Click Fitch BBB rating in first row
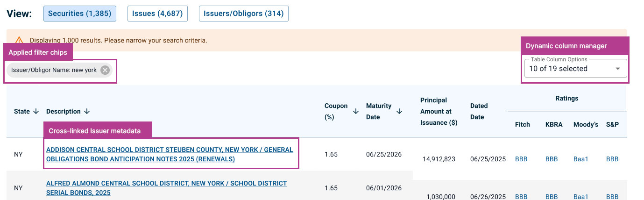Image resolution: width=644 pixels, height=200 pixels. point(521,159)
